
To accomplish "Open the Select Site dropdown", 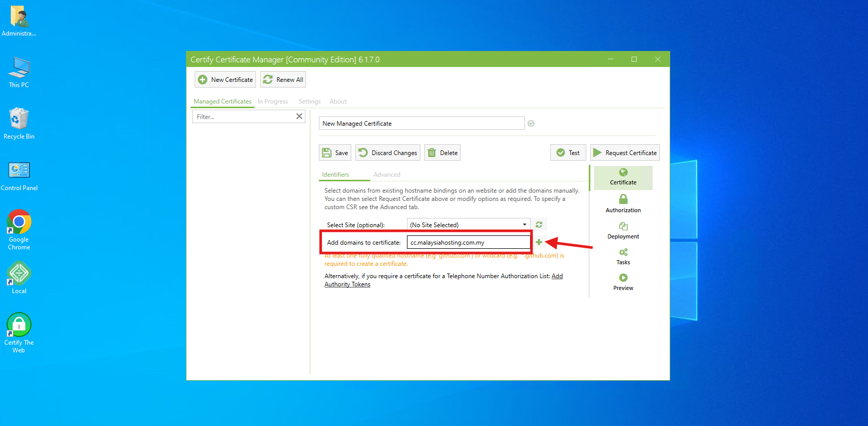I will pyautogui.click(x=468, y=225).
